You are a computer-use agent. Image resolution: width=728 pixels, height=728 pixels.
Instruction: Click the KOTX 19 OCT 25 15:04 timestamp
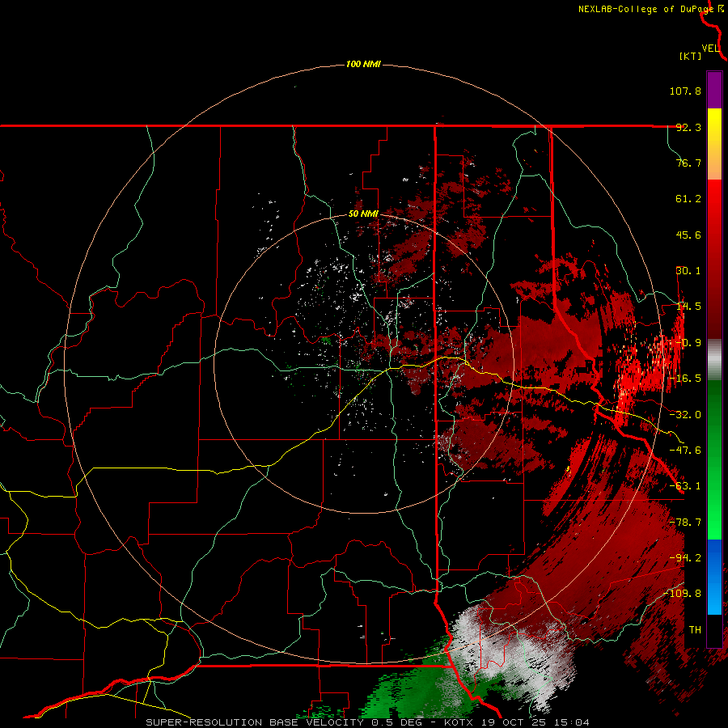point(517,722)
